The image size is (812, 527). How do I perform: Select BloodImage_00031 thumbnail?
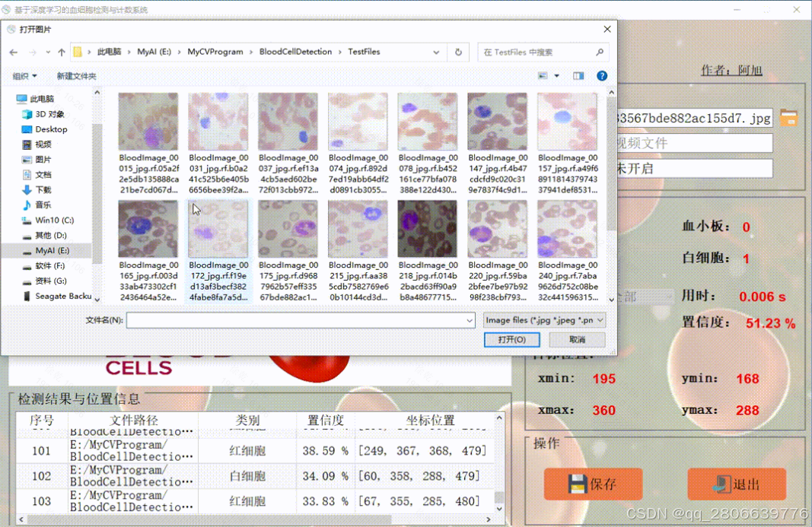point(218,122)
